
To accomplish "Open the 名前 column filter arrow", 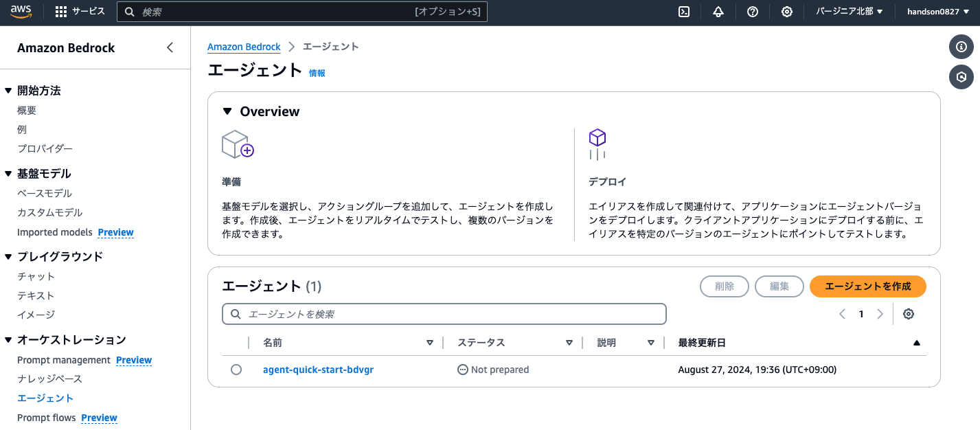I will point(430,343).
